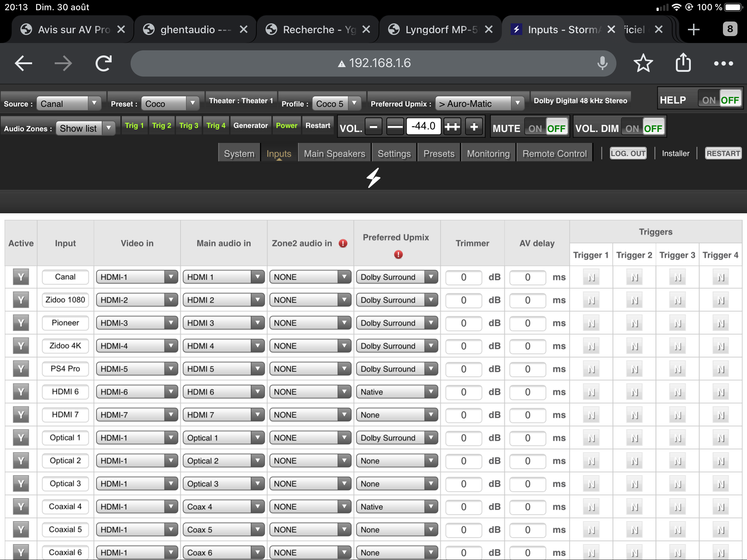This screenshot has height=560, width=747.
Task: Toggle Active Y for PS4 Pro input
Action: (x=21, y=369)
